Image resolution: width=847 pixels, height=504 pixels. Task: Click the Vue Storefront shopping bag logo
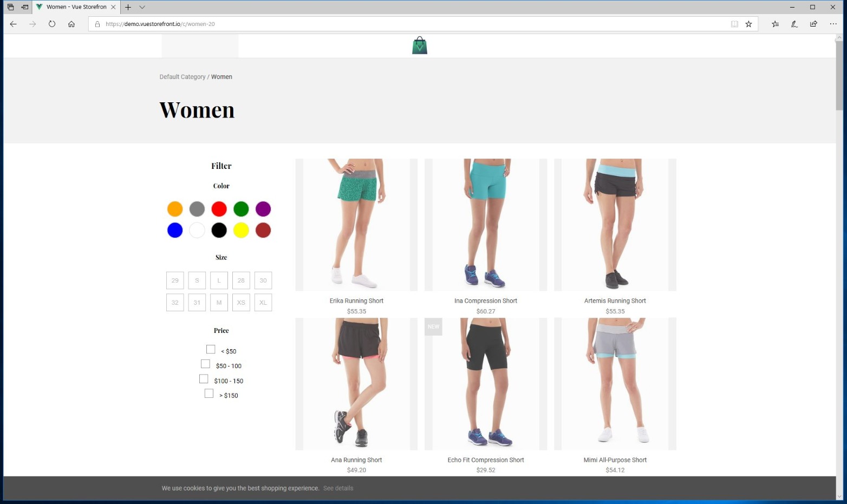pos(420,45)
